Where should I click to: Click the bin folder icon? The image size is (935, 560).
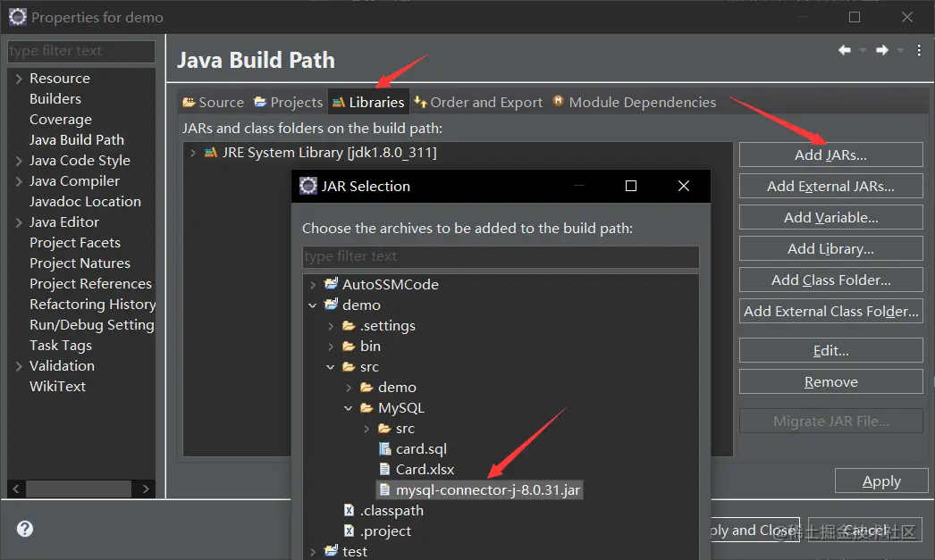[x=349, y=347]
